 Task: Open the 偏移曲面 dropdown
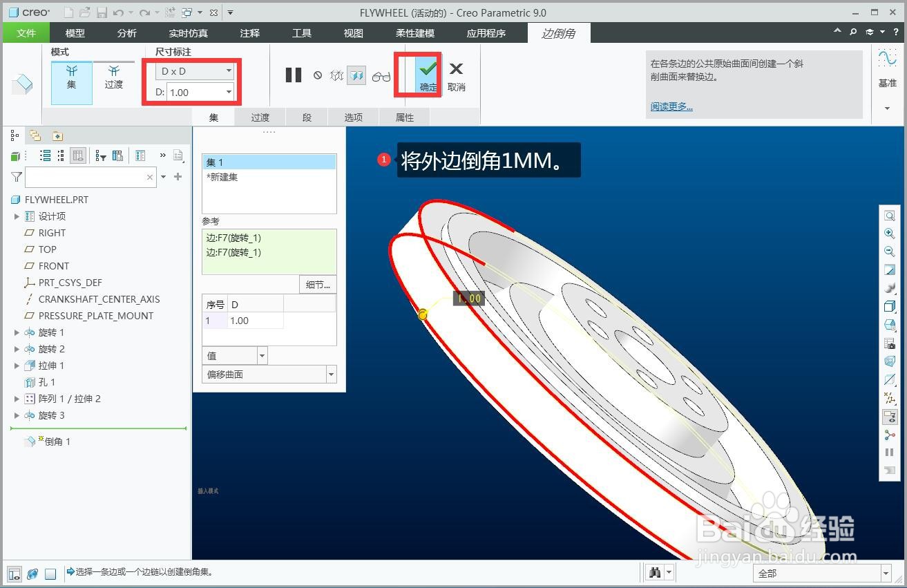pyautogui.click(x=269, y=374)
